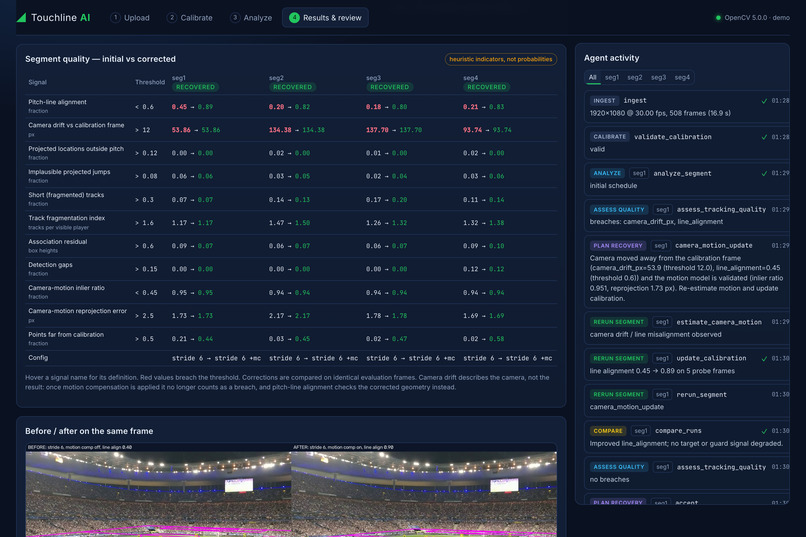Click the 134.38 → 134.38 camera drift value
This screenshot has width=806, height=537.
point(297,130)
